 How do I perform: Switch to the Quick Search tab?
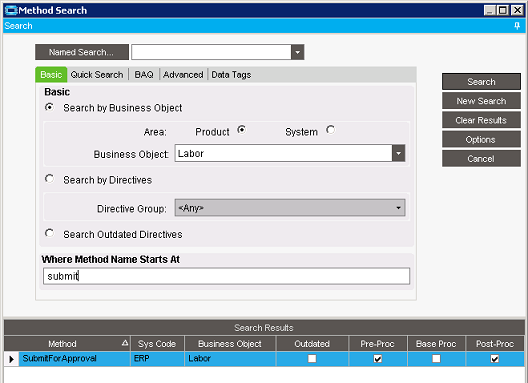[x=97, y=74]
